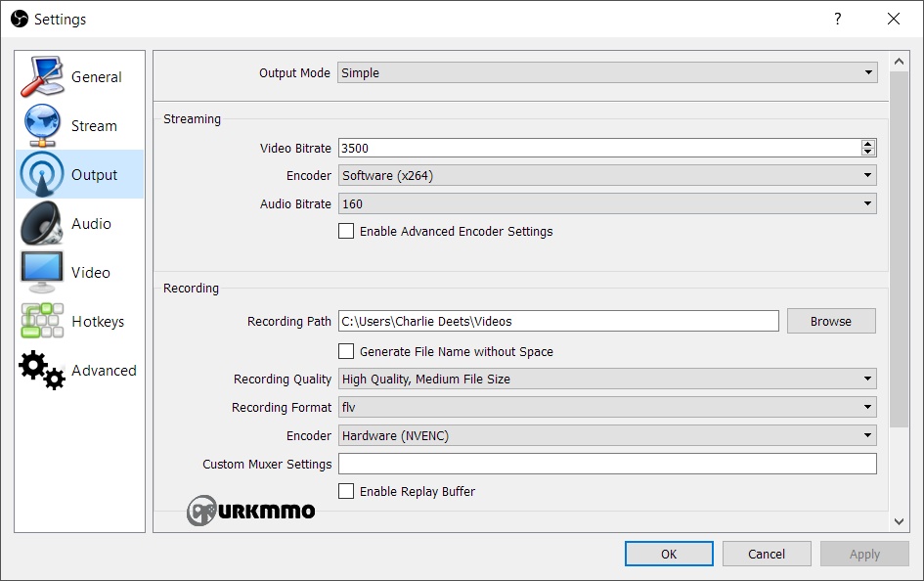This screenshot has height=581, width=924.
Task: Expand the Output Mode dropdown
Action: (x=607, y=72)
